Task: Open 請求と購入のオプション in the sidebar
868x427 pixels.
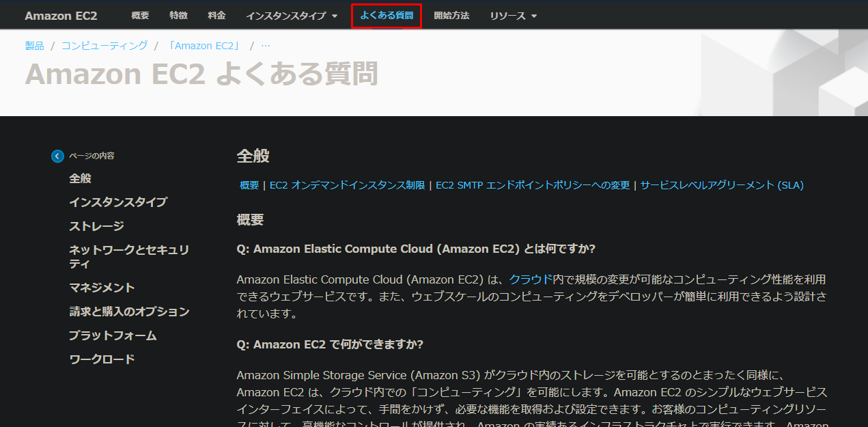Action: pos(129,312)
